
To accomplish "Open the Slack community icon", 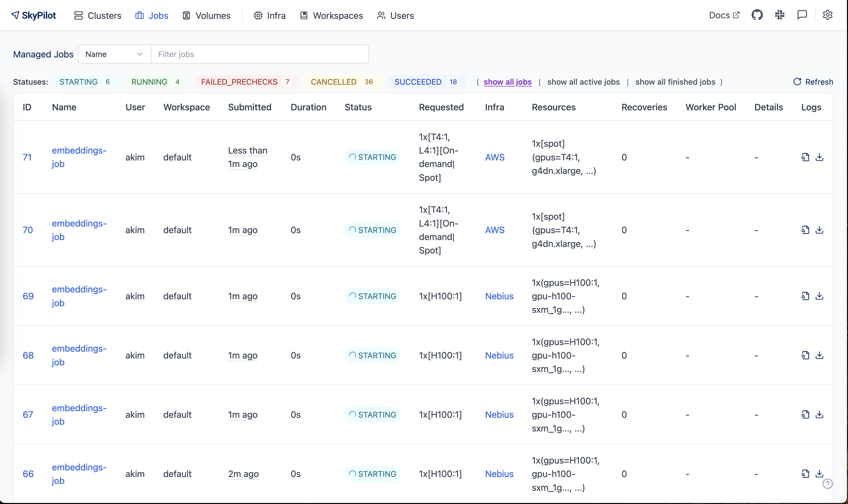I will (x=779, y=15).
